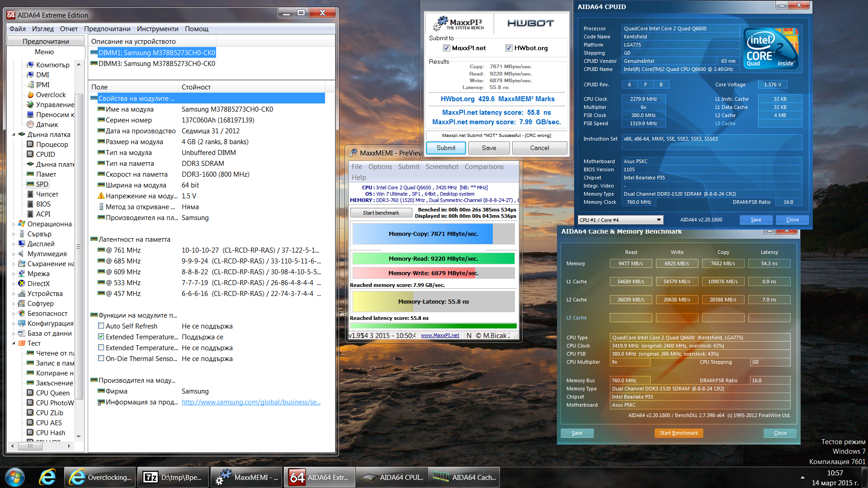Toggle the checked Extended Temperature checkbox
Image resolution: width=868 pixels, height=488 pixels.
(x=101, y=337)
